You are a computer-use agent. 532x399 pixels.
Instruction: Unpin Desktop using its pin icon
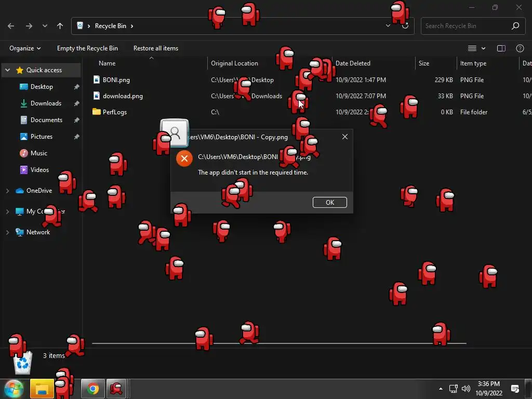[x=77, y=87]
